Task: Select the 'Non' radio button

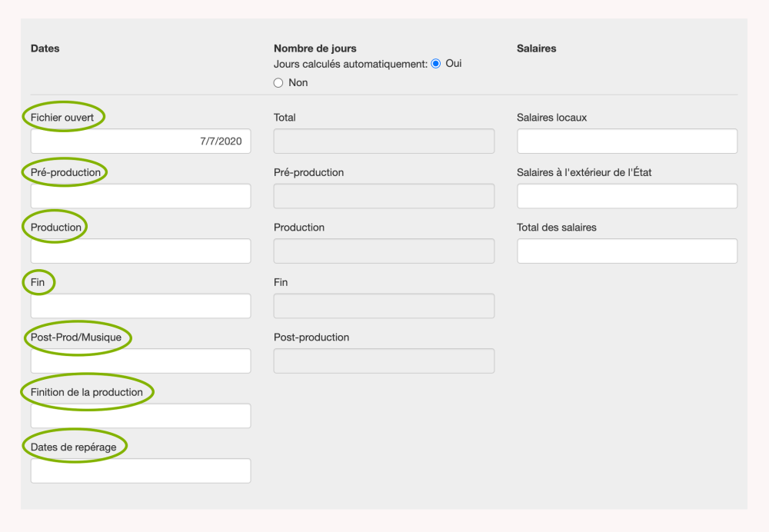Action: [278, 83]
